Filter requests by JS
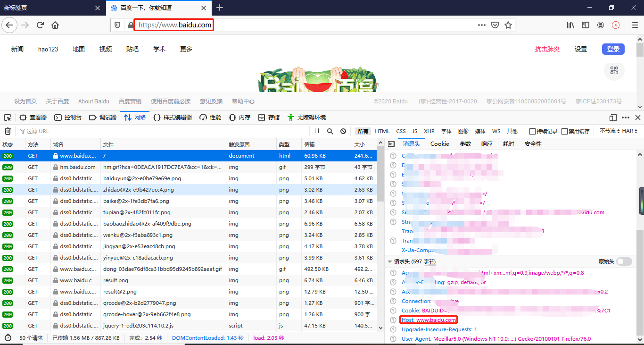Viewport: 644px width, 345px height. pos(415,131)
